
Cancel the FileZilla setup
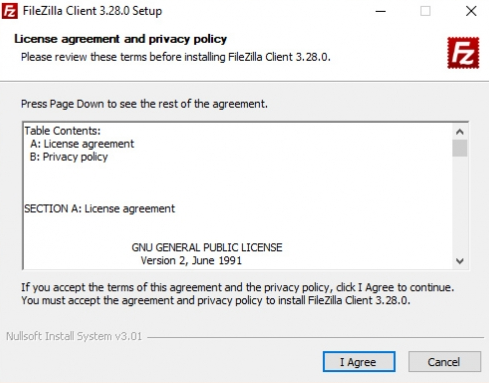point(444,362)
